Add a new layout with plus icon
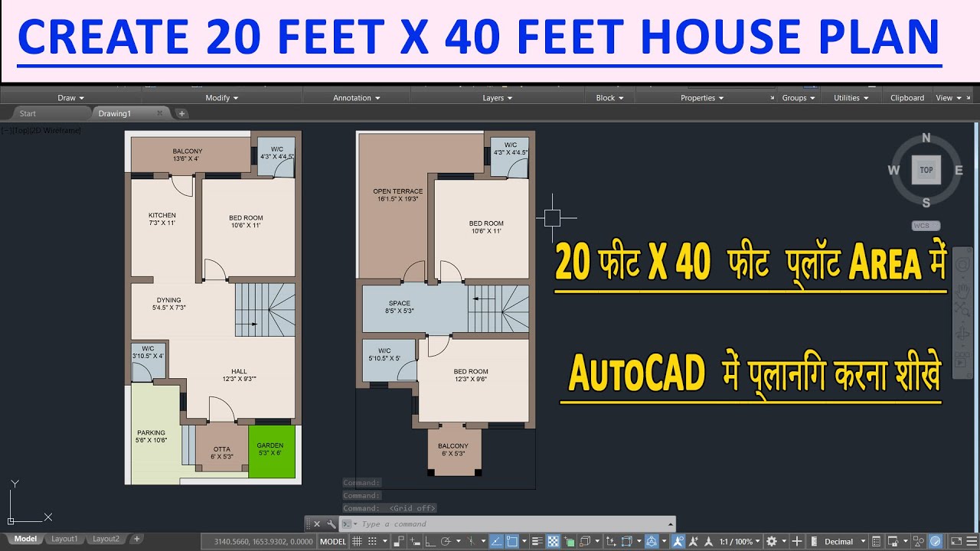 137,539
